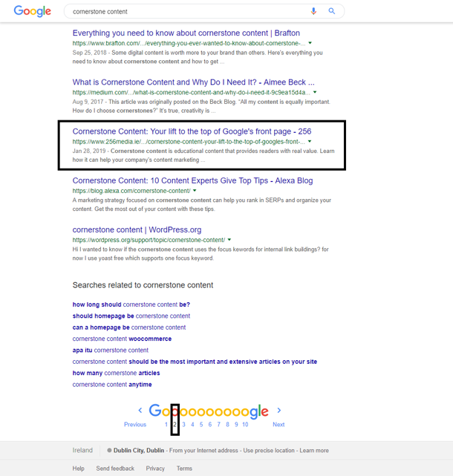Expand medium.com result URL dropdown arrow
Screen dimensions: 453x476
point(315,92)
